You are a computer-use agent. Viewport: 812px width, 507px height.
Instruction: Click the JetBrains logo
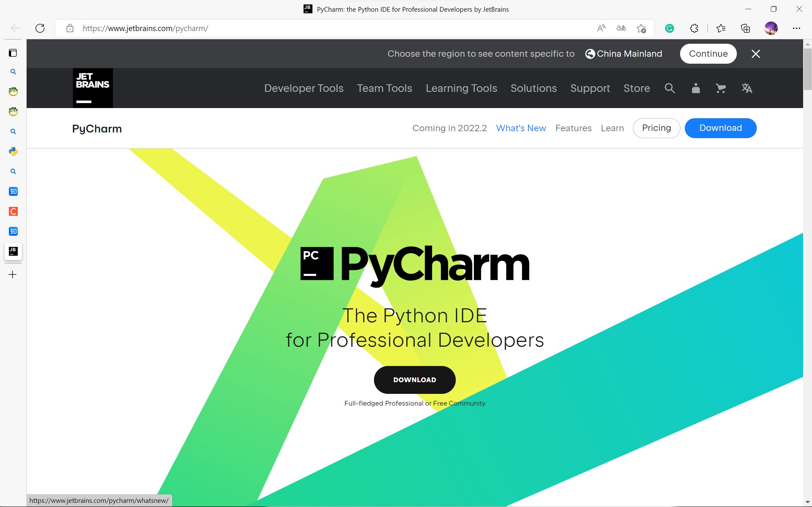93,88
